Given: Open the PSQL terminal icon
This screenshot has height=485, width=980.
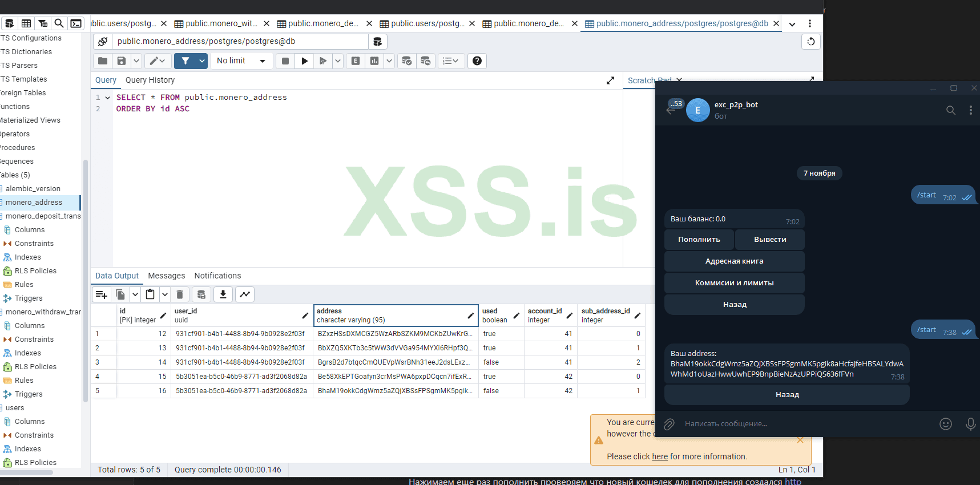Looking at the screenshot, I should coord(75,23).
